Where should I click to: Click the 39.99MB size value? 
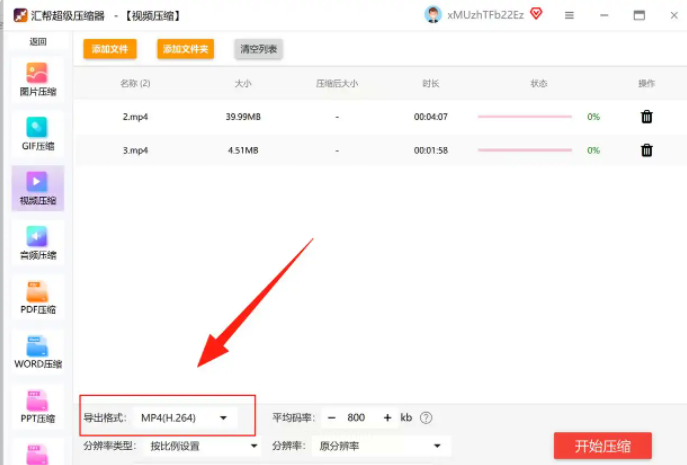tap(243, 117)
